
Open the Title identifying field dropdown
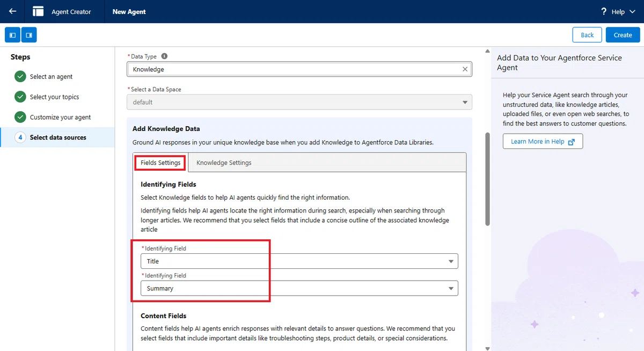[x=299, y=261]
